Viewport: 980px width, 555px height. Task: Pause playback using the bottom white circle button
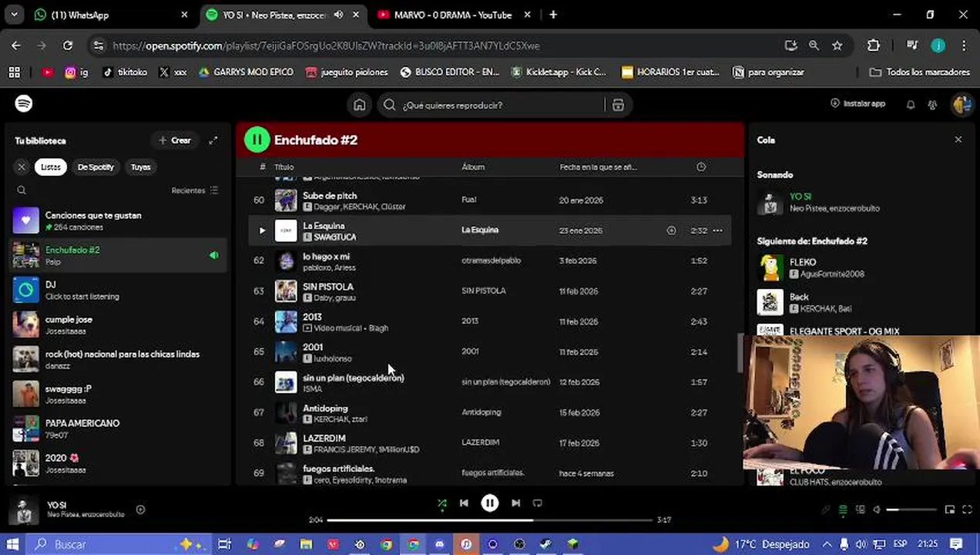(490, 503)
